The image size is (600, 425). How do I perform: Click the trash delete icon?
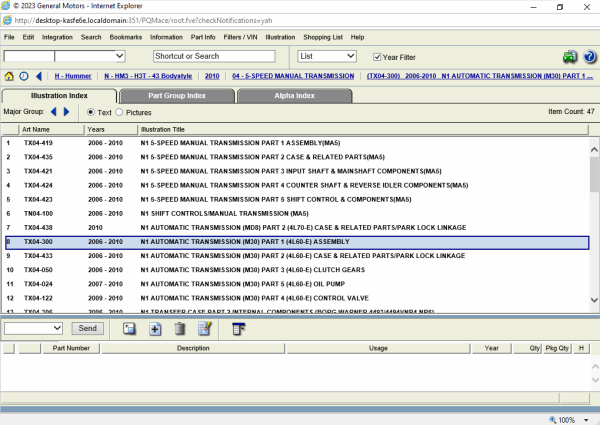(180, 328)
